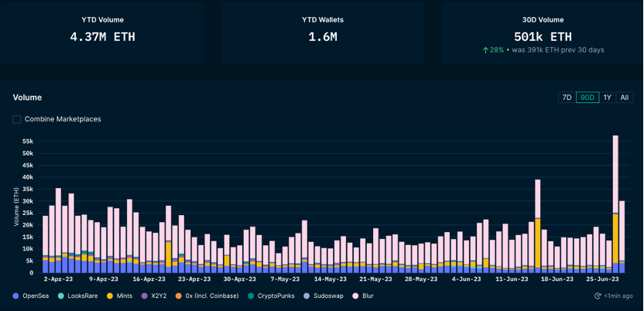Image resolution: width=644 pixels, height=311 pixels.
Task: Click the CryptoPunks legend label
Action: point(276,296)
